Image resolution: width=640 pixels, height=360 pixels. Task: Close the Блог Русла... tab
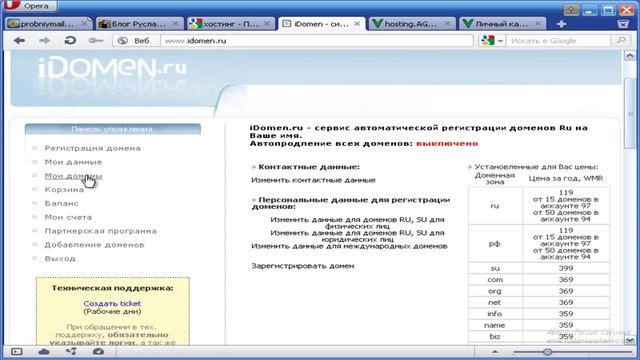pyautogui.click(x=175, y=24)
